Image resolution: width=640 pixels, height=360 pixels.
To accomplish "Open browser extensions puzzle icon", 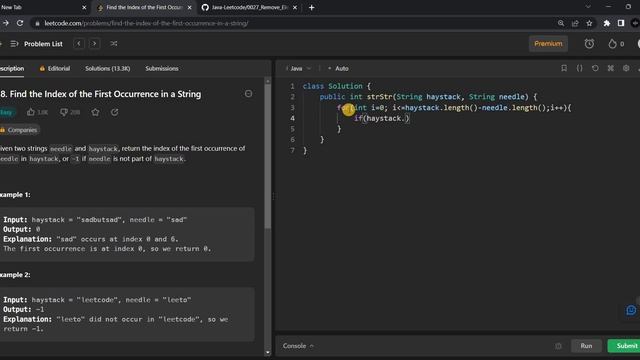I will 607,23.
